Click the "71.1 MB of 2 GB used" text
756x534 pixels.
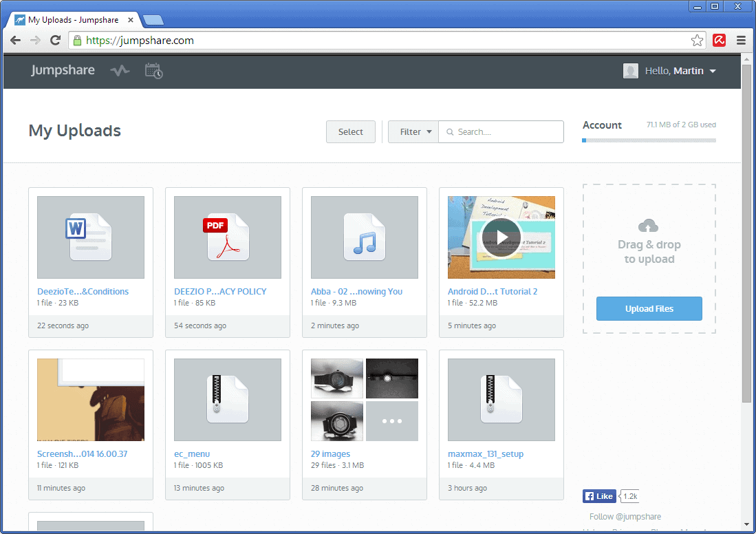pos(681,125)
